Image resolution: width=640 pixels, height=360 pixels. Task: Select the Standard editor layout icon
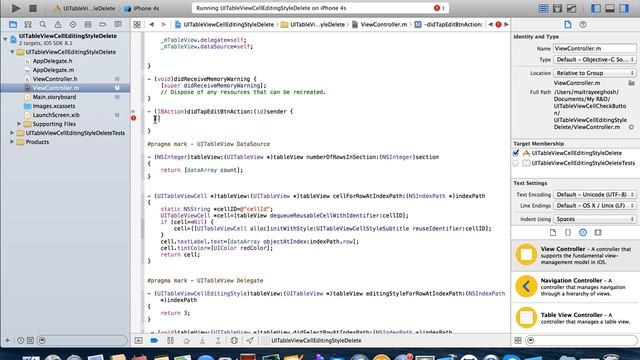[543, 8]
